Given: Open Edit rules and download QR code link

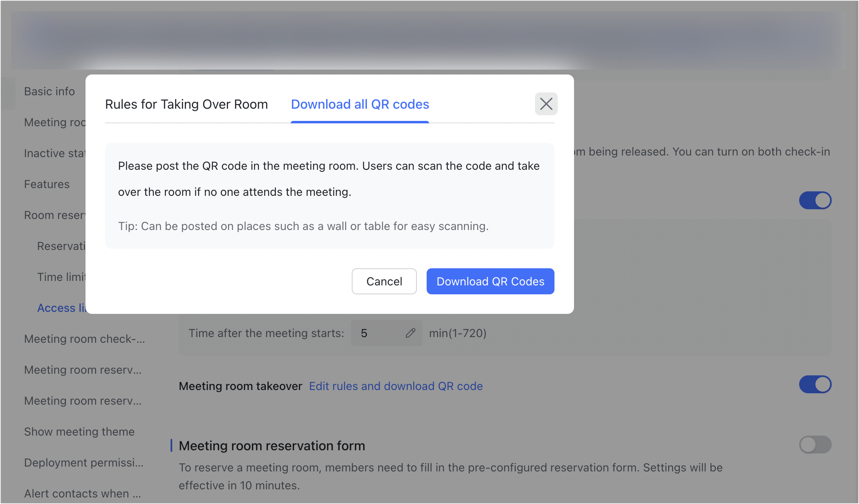Looking at the screenshot, I should coord(396,386).
